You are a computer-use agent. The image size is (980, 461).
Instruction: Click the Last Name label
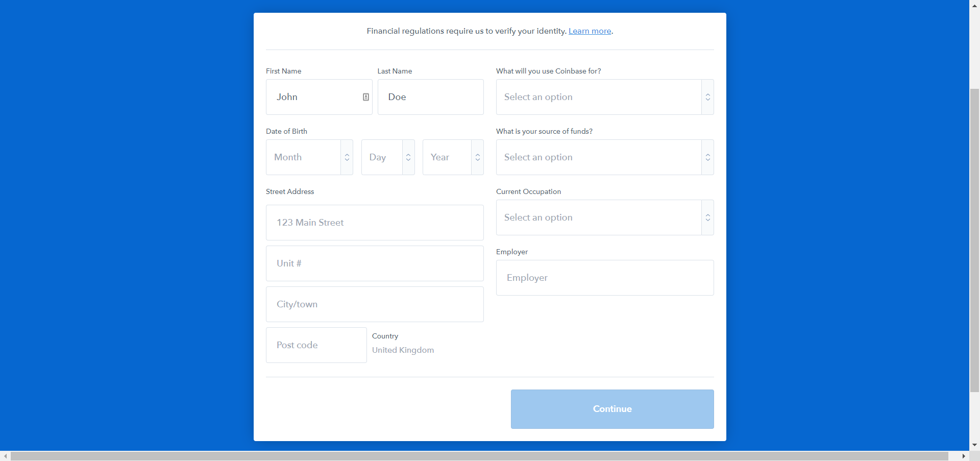(x=395, y=71)
